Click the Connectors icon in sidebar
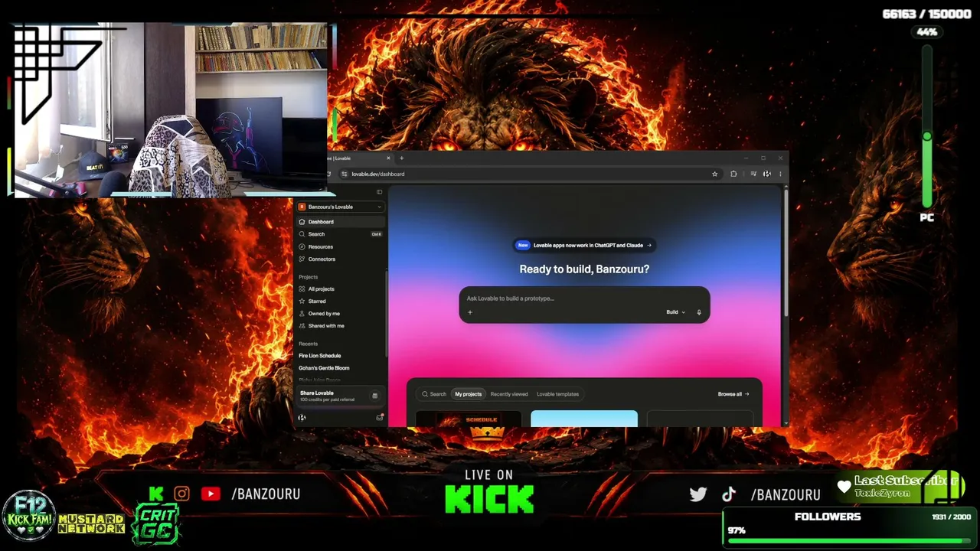The width and height of the screenshot is (980, 551). tap(302, 259)
